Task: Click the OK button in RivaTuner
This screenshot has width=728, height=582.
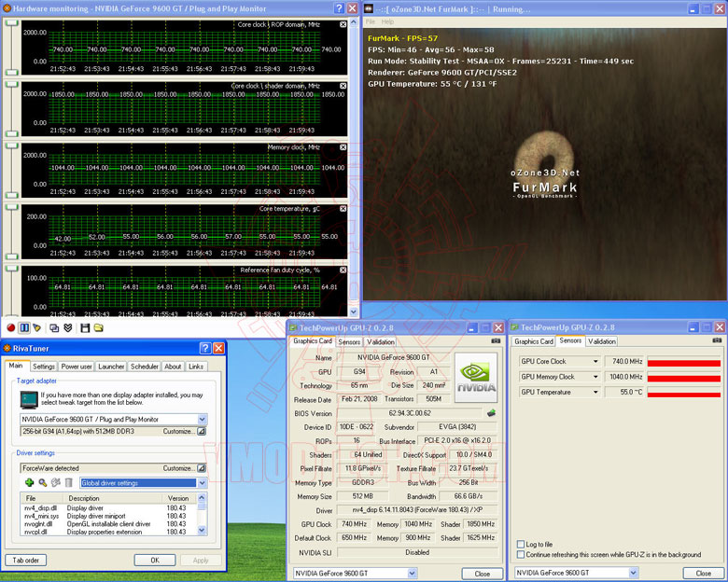Action: coord(155,561)
